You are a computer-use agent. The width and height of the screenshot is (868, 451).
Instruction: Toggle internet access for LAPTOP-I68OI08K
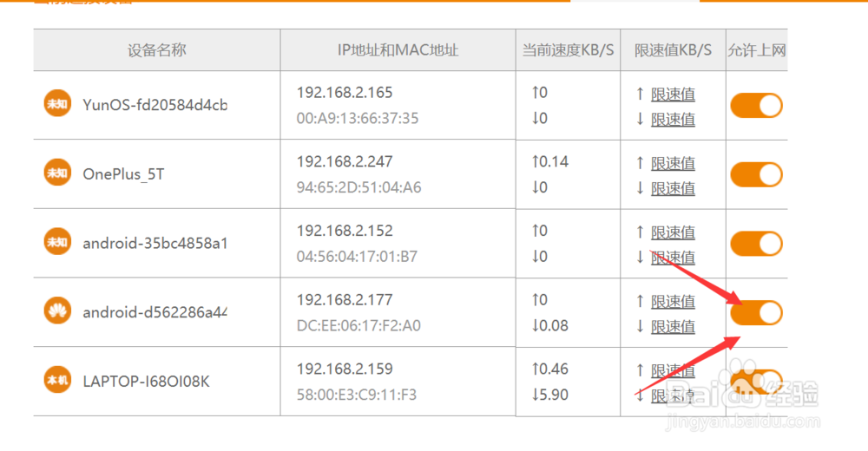[x=756, y=382]
